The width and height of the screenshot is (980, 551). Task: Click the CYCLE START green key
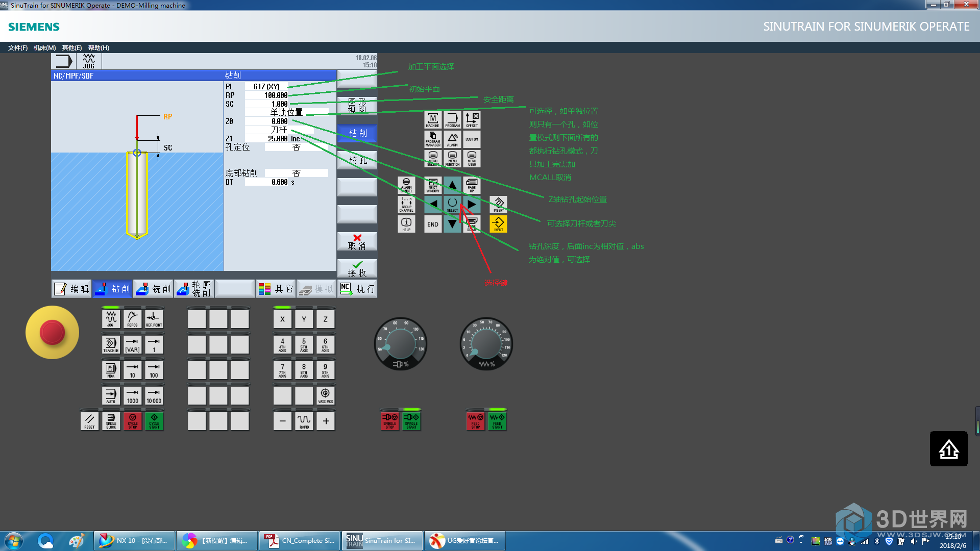tap(154, 421)
